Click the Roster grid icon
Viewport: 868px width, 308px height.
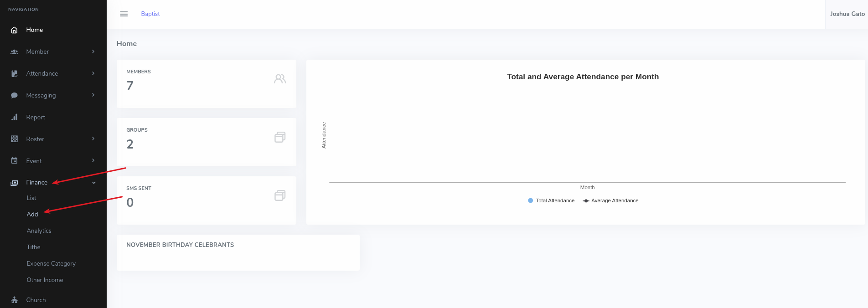coord(14,139)
